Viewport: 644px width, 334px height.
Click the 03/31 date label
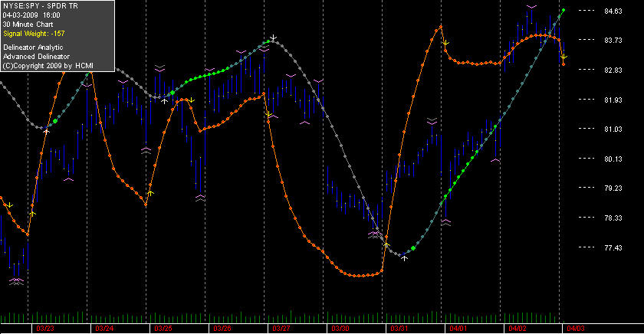coord(399,329)
